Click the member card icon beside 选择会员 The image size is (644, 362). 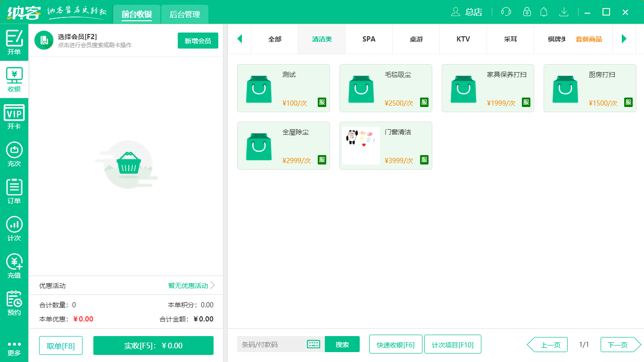pyautogui.click(x=44, y=40)
